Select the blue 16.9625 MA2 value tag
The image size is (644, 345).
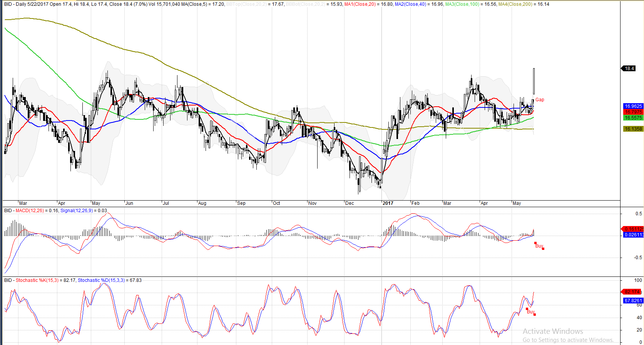(633, 106)
